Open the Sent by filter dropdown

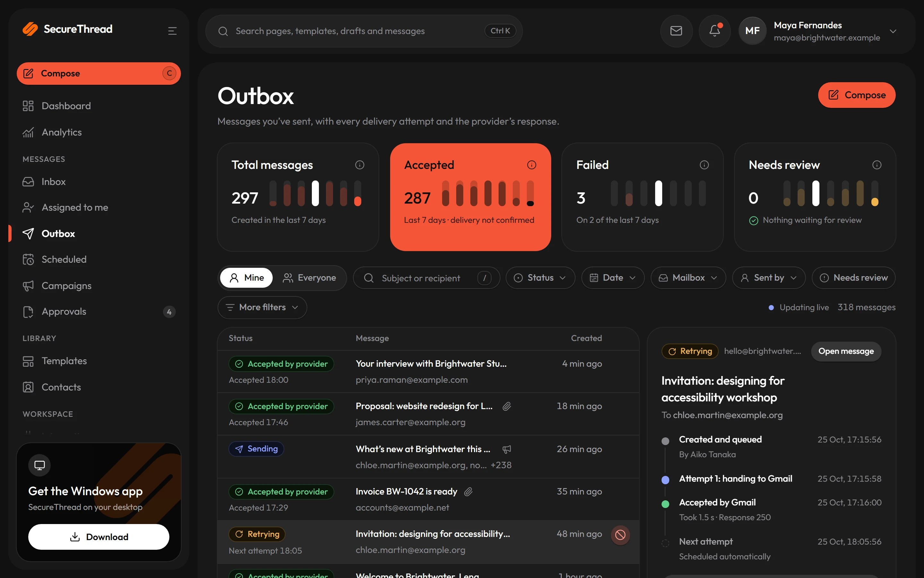click(769, 278)
